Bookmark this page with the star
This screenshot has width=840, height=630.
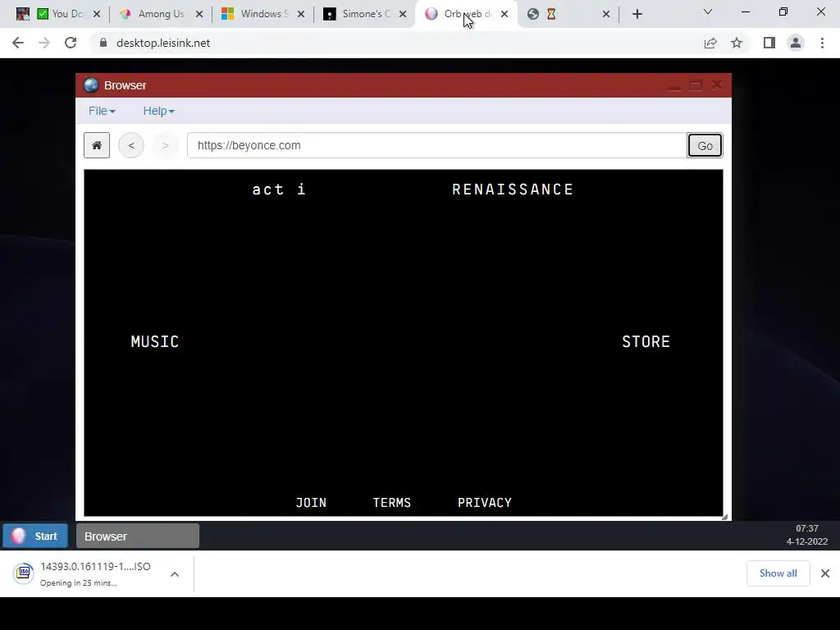[737, 43]
